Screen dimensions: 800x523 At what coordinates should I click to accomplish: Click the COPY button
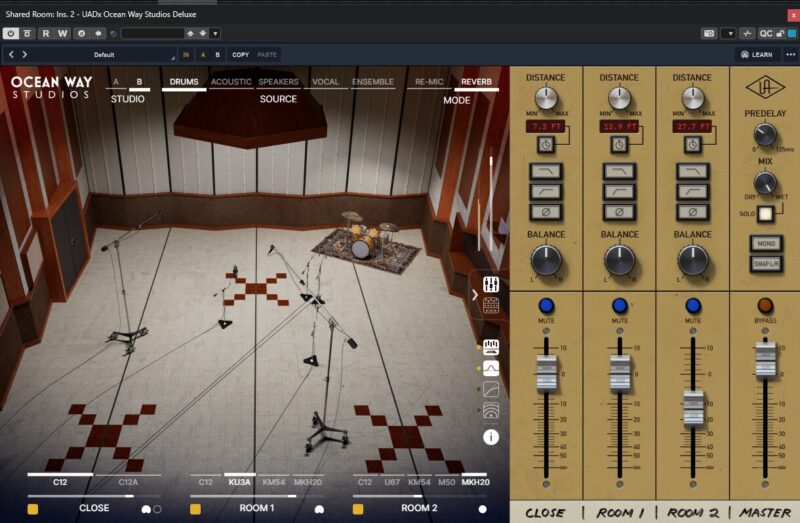click(240, 55)
